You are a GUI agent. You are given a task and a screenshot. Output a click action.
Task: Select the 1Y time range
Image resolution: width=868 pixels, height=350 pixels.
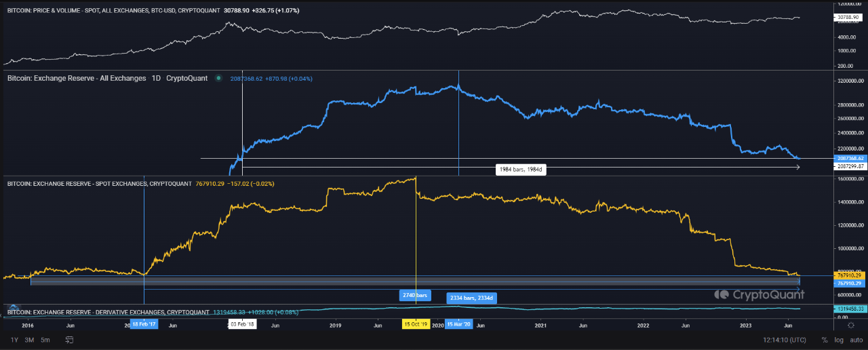[x=14, y=340]
